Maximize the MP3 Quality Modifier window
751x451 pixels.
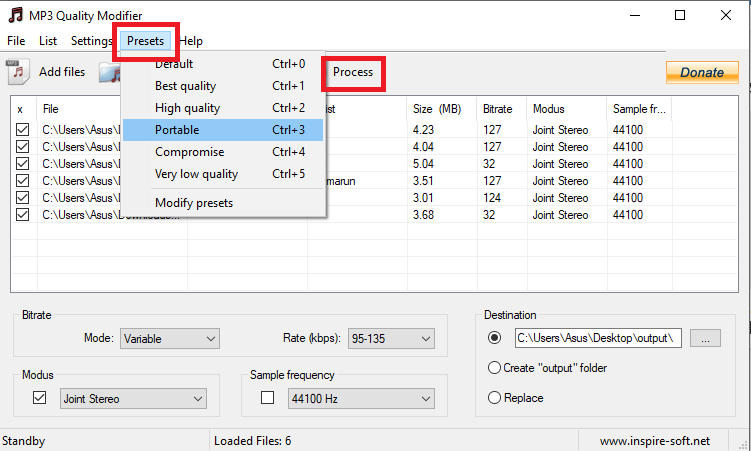(680, 15)
